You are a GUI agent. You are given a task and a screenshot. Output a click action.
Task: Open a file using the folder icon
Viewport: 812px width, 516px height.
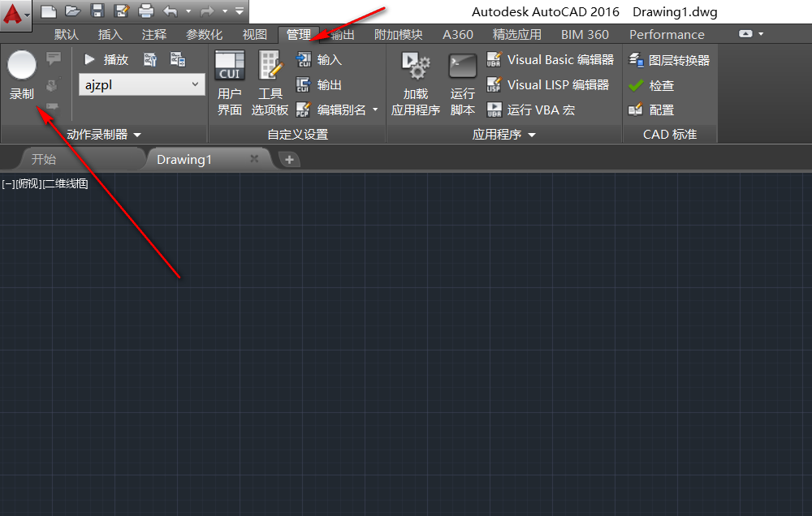[x=73, y=11]
